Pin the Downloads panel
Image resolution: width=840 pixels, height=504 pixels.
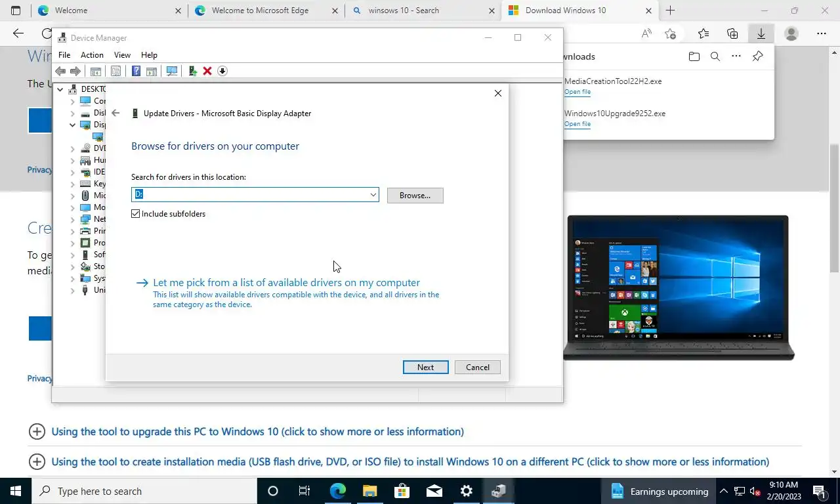[x=758, y=56]
